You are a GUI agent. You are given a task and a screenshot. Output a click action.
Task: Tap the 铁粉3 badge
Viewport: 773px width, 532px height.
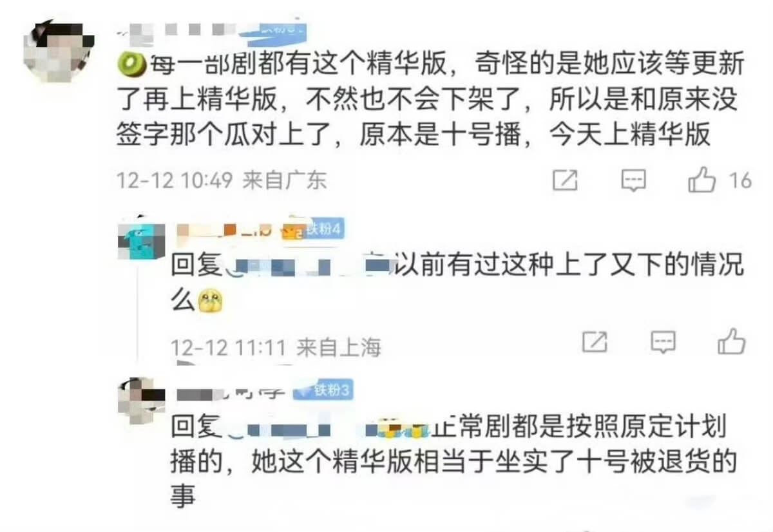point(320,390)
